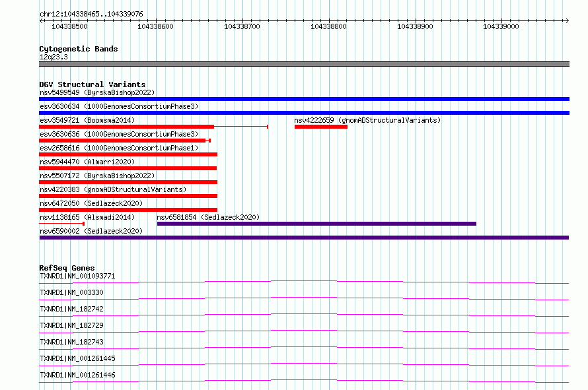Image resolution: width=588 pixels, height=390 pixels.
Task: Select the blue bar under nsv5499549
Action: 304,99
